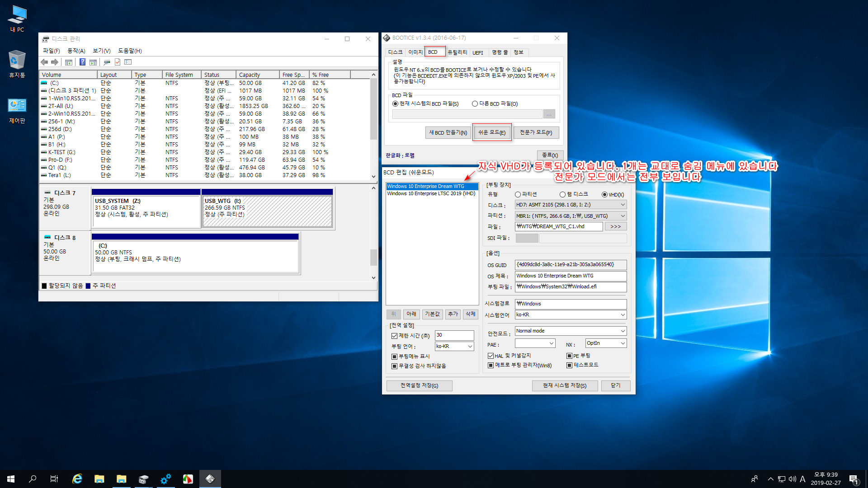
Task: Switch to 유틸리티 tab in BOOTICE
Action: click(x=457, y=52)
